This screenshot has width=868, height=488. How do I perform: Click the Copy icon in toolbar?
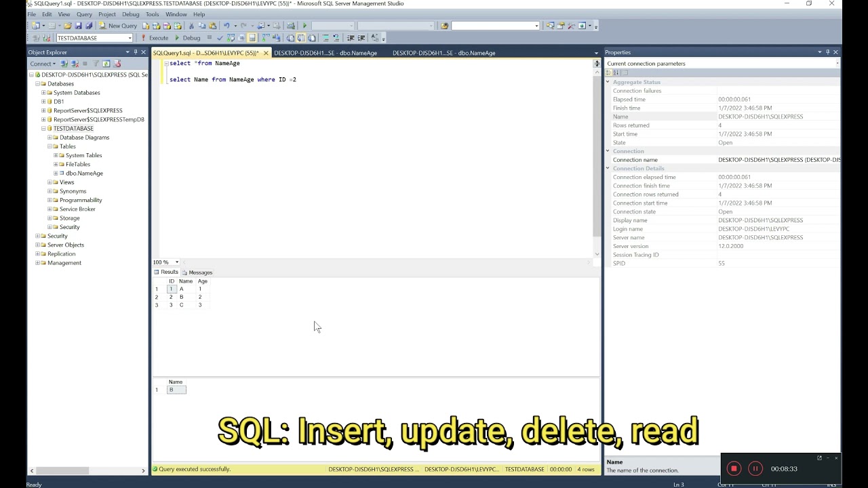click(202, 26)
